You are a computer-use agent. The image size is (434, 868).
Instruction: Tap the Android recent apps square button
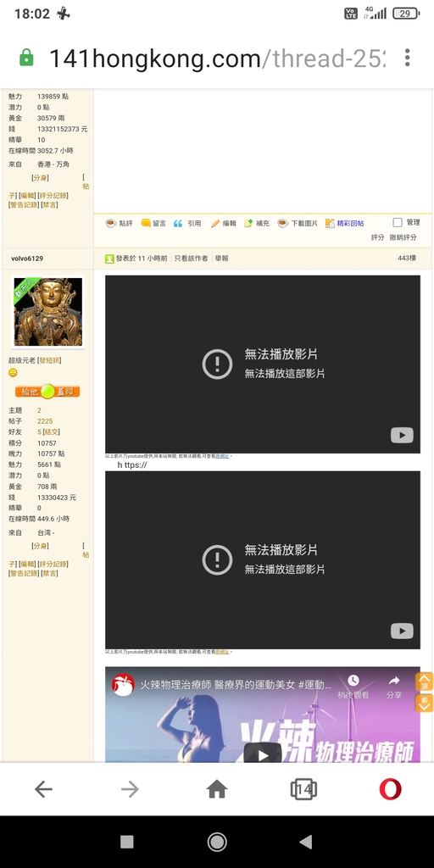coord(127,842)
